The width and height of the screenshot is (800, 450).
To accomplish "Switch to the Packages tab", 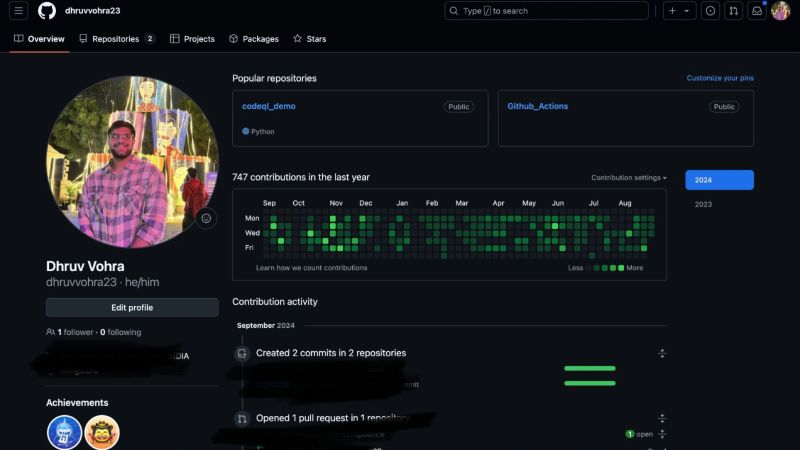I will 254,39.
